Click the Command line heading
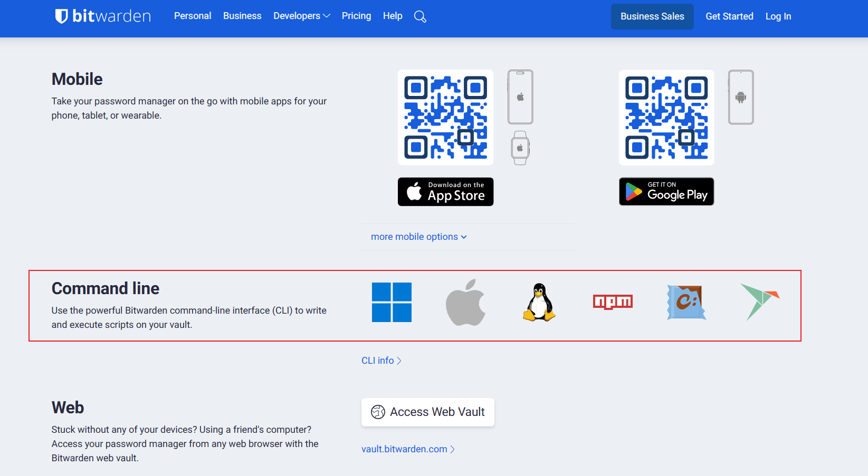Viewport: 868px width, 476px height. tap(106, 288)
